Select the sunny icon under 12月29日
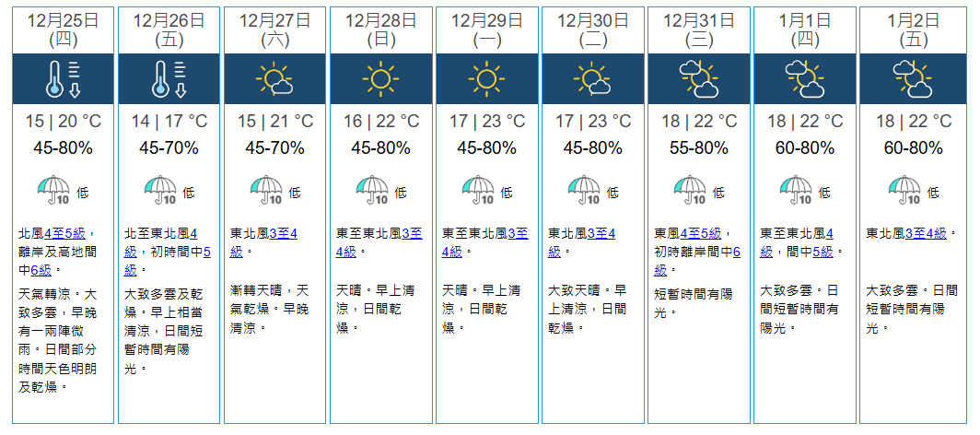980x435 pixels. (486, 79)
